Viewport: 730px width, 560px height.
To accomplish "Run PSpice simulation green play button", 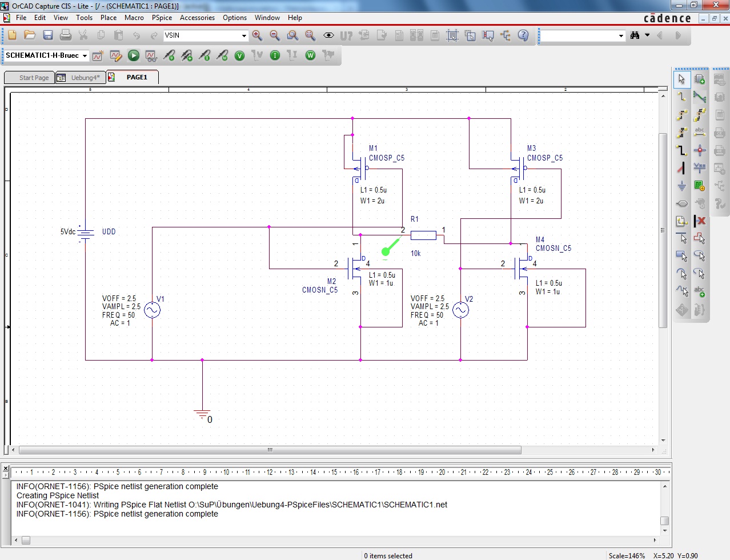I will coord(134,55).
